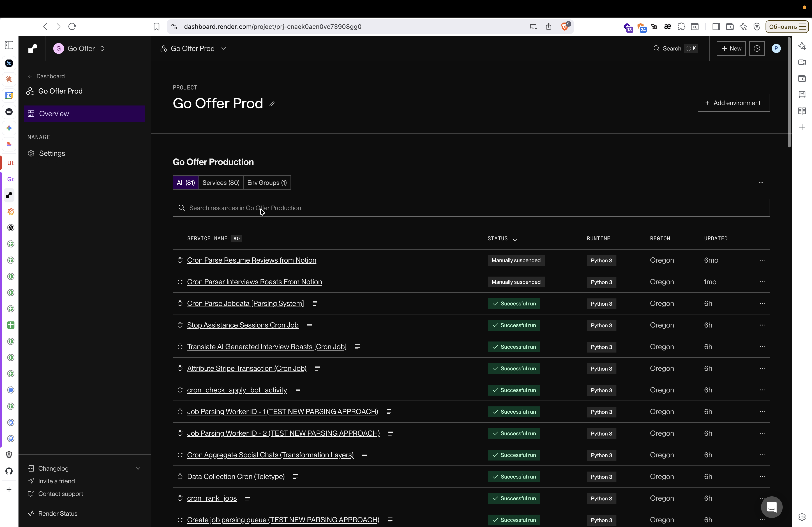
Task: Open the environment options ellipsis menu
Action: coord(761,183)
